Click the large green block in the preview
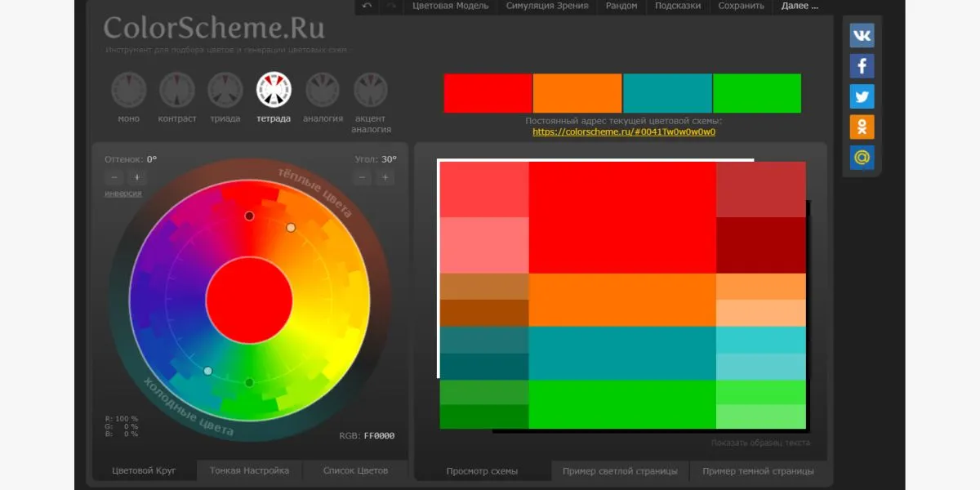The height and width of the screenshot is (490, 980). (622, 404)
